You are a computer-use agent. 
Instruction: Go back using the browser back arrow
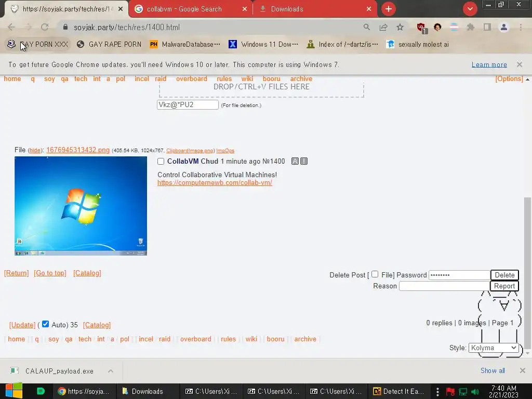[11, 27]
